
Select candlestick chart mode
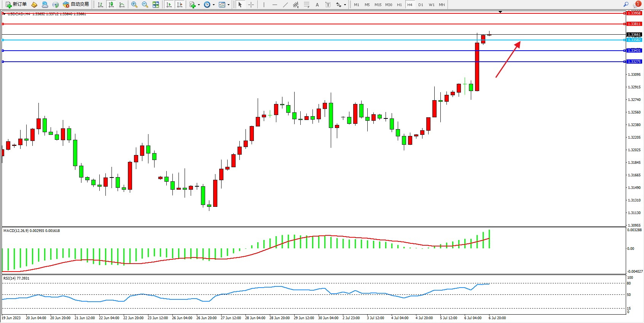pyautogui.click(x=111, y=5)
